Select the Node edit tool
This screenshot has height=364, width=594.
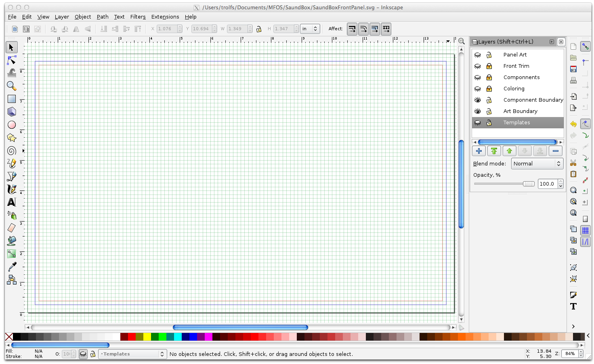(x=12, y=61)
